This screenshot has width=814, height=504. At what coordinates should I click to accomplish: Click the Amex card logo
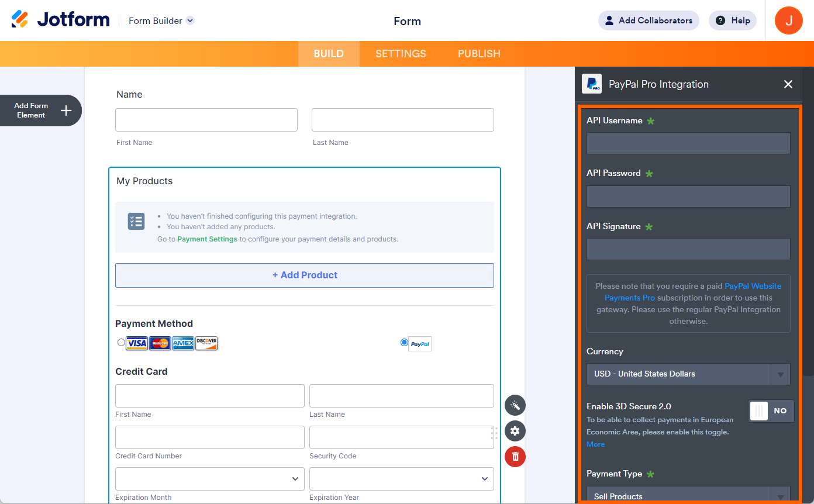point(183,343)
